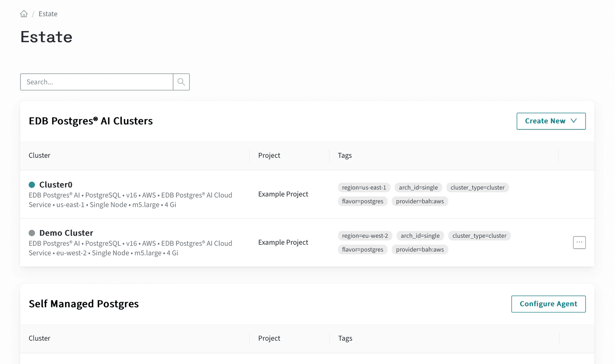615x364 pixels.
Task: Click the provider=bah:aws tag for Cluster0
Action: click(x=420, y=201)
